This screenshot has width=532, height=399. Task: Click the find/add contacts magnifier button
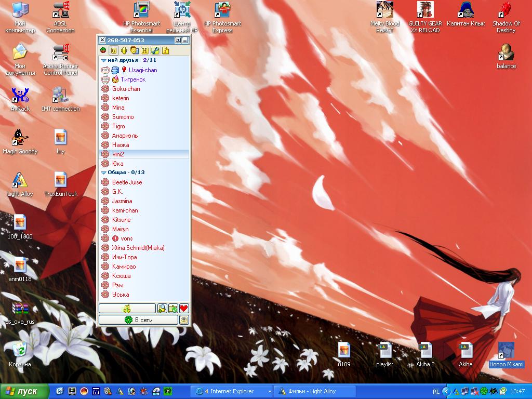coord(162,309)
